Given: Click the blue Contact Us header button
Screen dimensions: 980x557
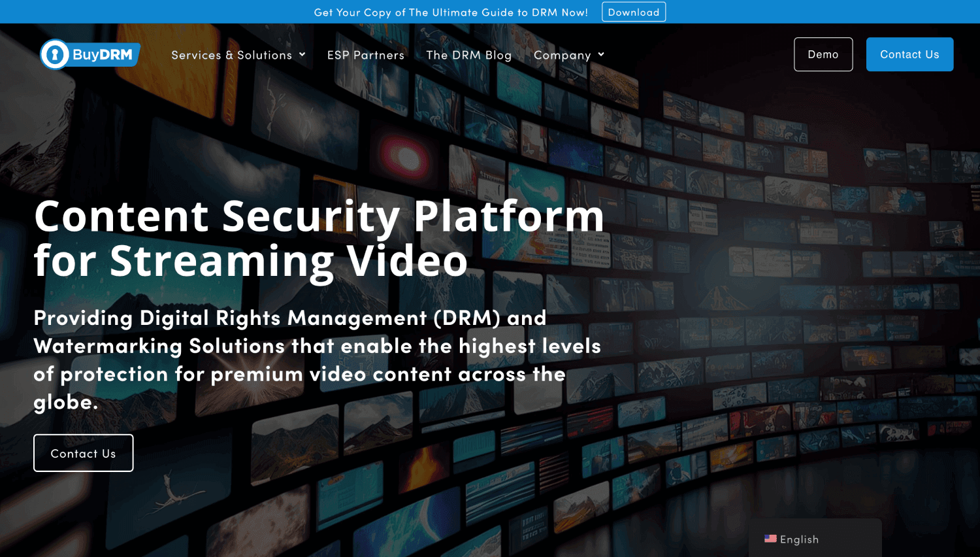Looking at the screenshot, I should (909, 54).
